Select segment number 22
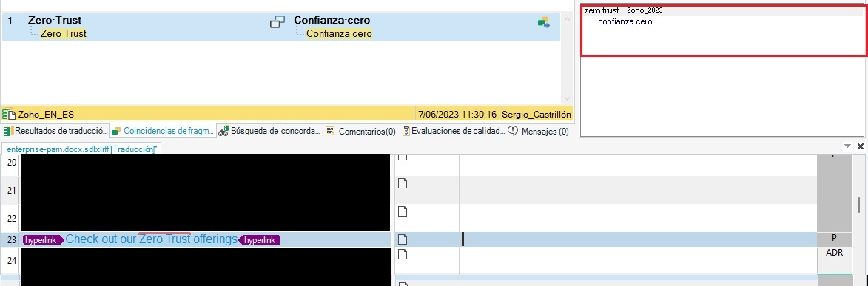Viewport: 868px width, 286px height. pyautogui.click(x=11, y=219)
